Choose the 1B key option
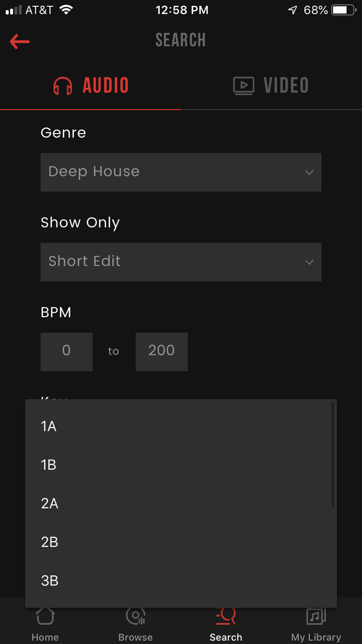This screenshot has height=644, width=362. [x=49, y=465]
